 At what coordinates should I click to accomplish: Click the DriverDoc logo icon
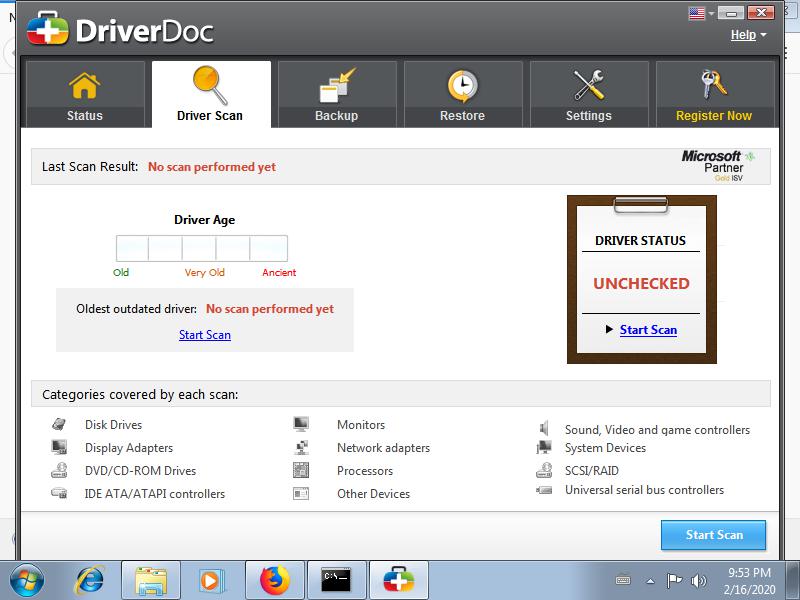coord(47,29)
